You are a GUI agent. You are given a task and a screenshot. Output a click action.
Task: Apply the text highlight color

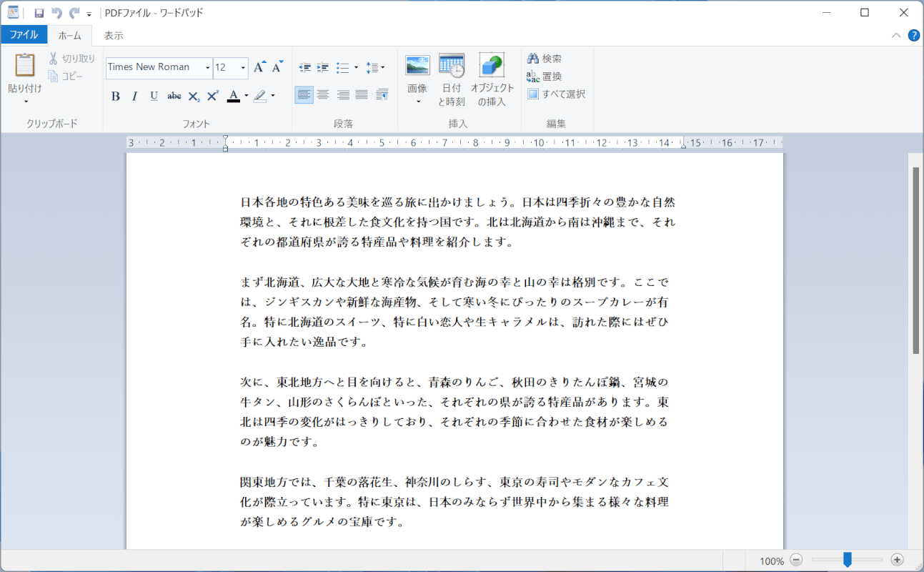[259, 96]
